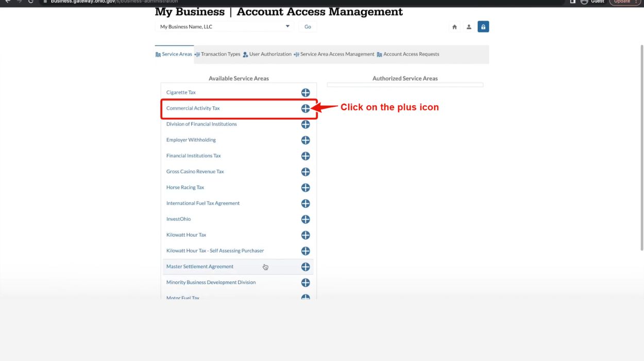Viewport: 644px width, 361px height.
Task: Click the user profile icon near the lock
Action: [468, 26]
